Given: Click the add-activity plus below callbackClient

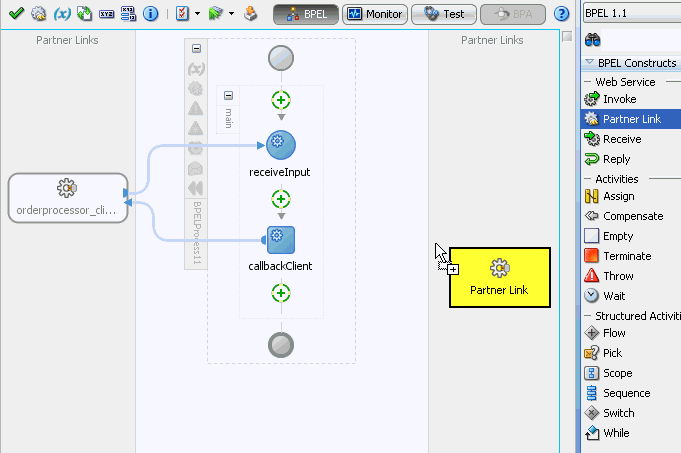Looking at the screenshot, I should [x=281, y=293].
